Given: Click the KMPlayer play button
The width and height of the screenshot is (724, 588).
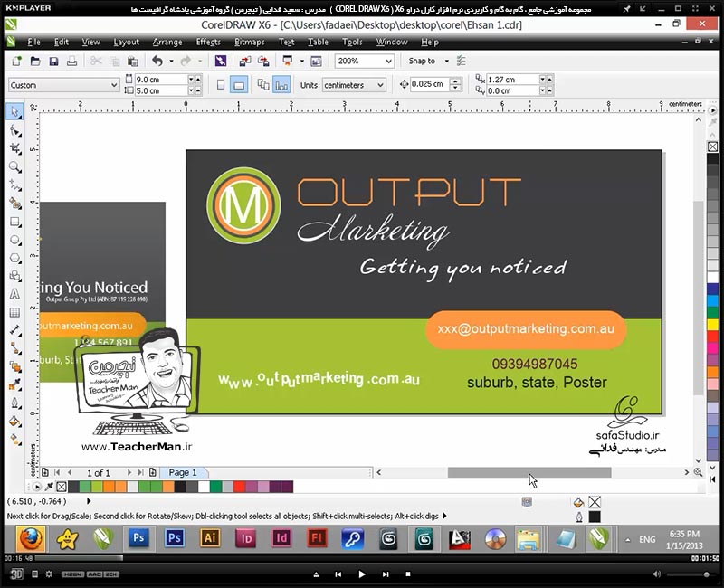Looking at the screenshot, I should pos(361,574).
